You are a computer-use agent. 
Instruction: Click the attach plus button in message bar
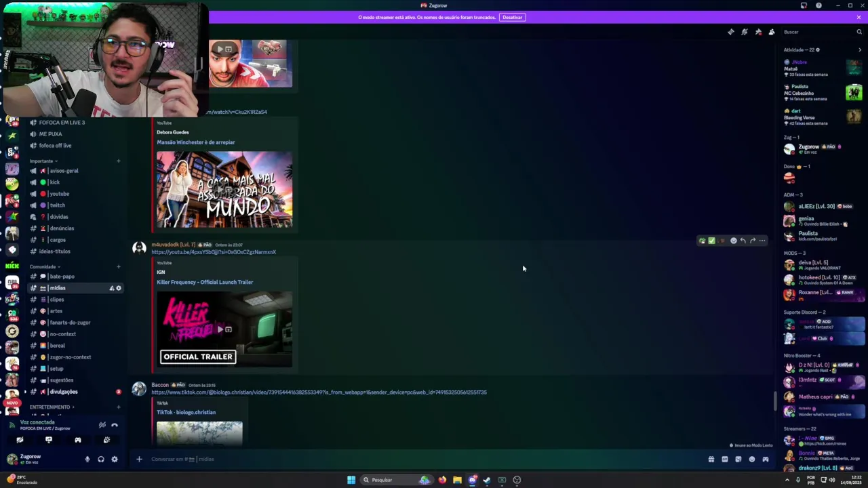tap(139, 460)
